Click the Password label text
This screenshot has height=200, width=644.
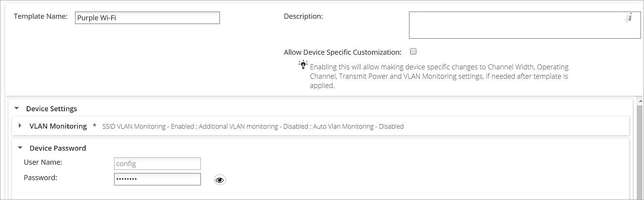[41, 178]
